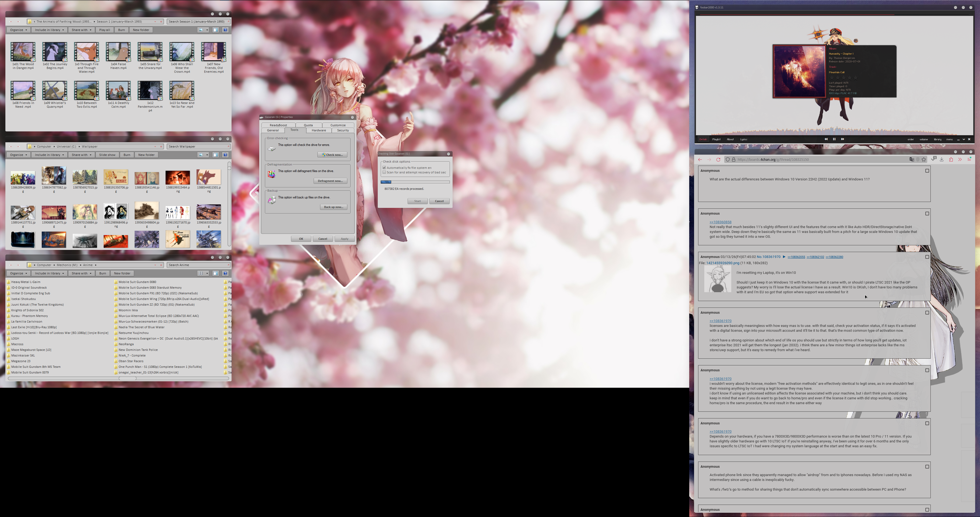Open the browser downloads panel
The image size is (980, 517).
(941, 159)
